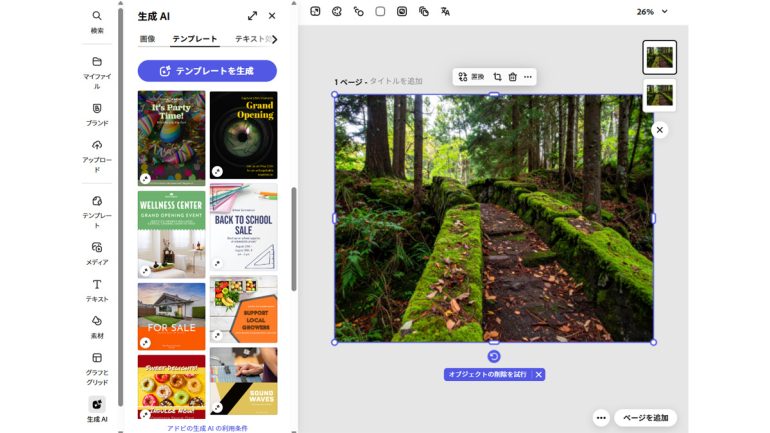Open the テンプレート sidebar panel
The height and width of the screenshot is (433, 770).
[x=97, y=212]
